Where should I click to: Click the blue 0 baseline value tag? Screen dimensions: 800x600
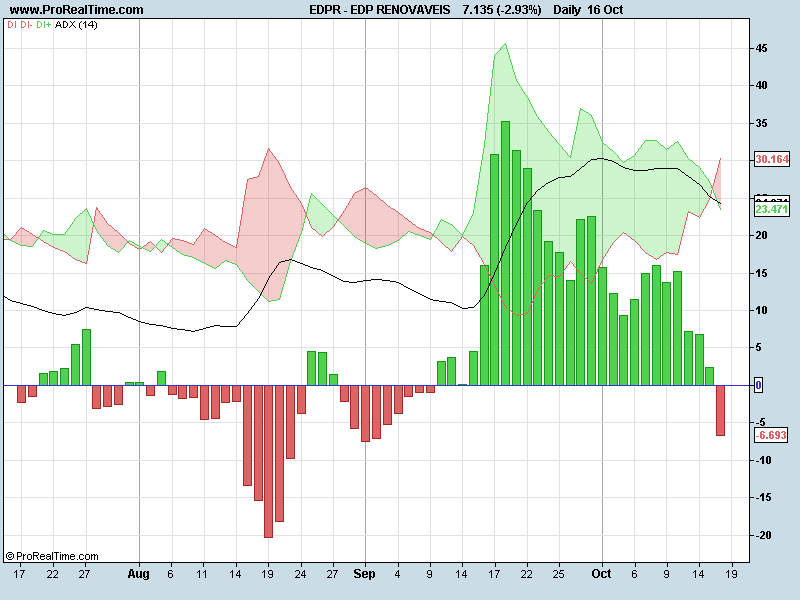point(758,385)
